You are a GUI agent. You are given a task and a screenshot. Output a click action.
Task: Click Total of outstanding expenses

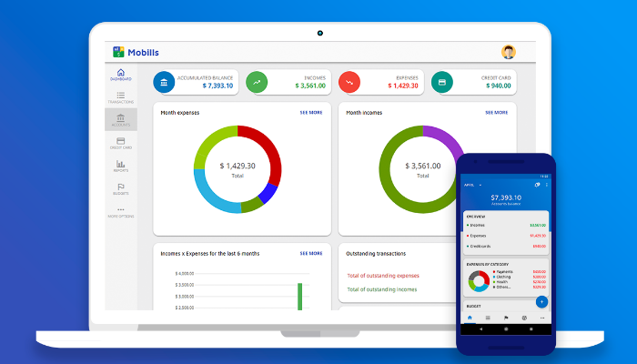pos(383,275)
